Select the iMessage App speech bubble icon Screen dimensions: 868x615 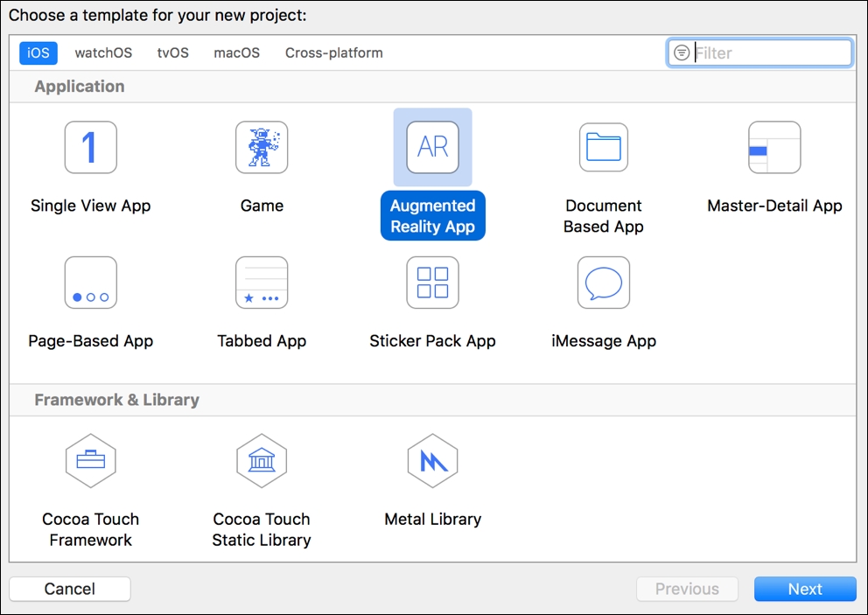point(604,283)
